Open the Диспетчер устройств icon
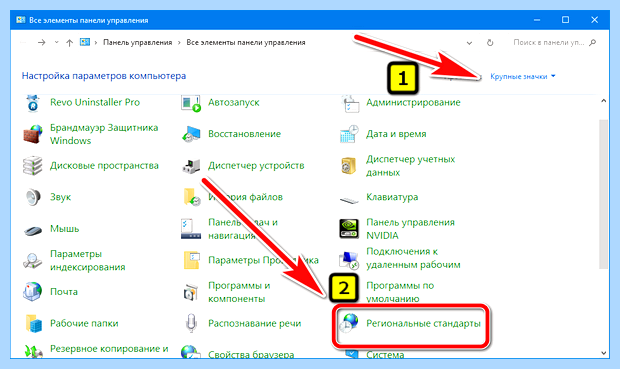 tap(191, 166)
